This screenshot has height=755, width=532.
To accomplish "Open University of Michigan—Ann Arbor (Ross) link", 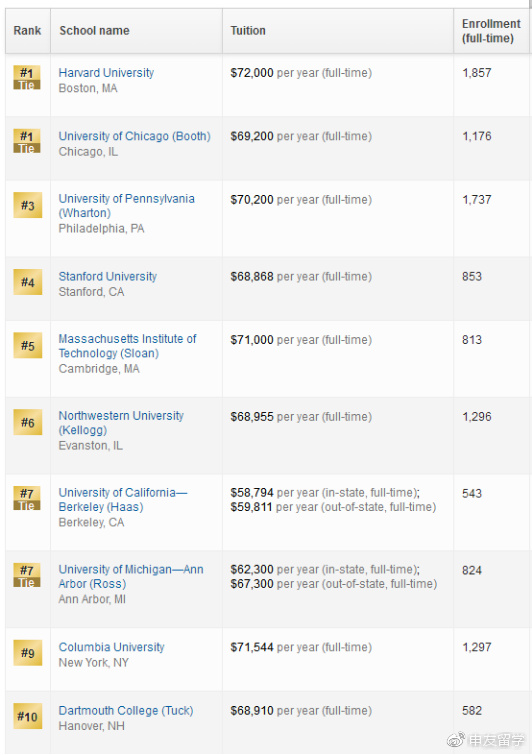I will [x=131, y=576].
